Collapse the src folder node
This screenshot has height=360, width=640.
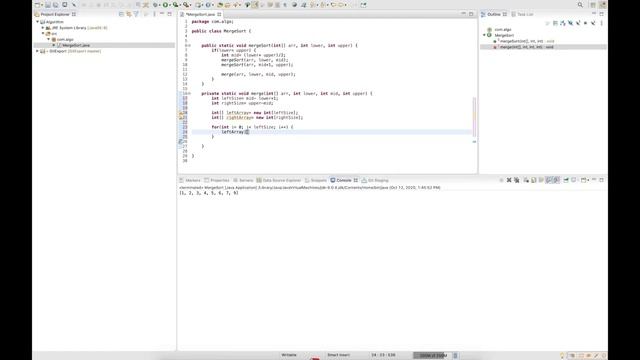coord(43,33)
